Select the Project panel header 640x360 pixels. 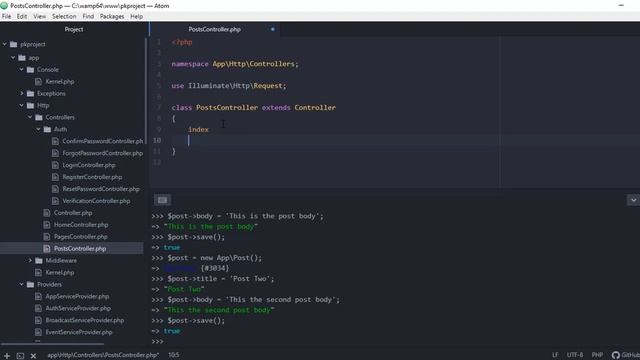[73, 29]
